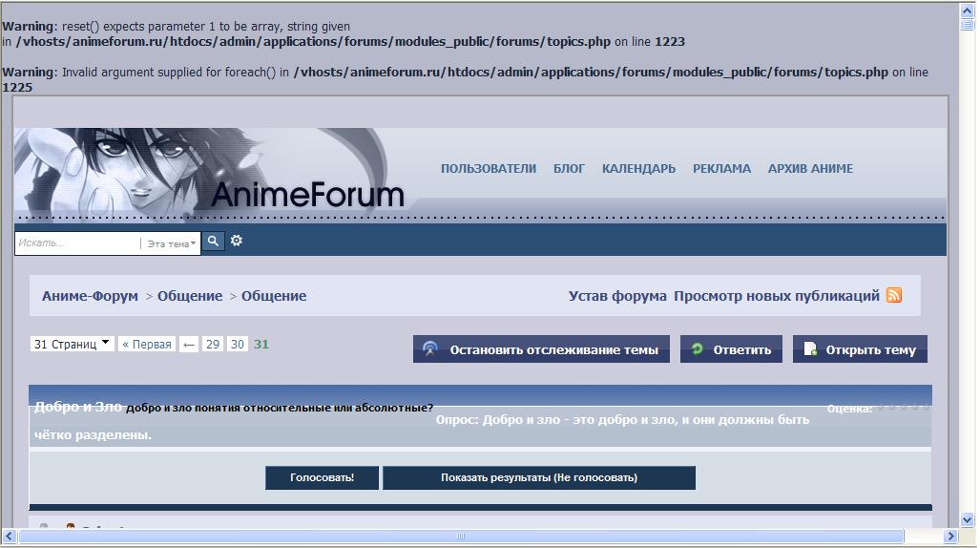
Task: Open the 'Эта тема' search scope dropdown
Action: [x=171, y=244]
